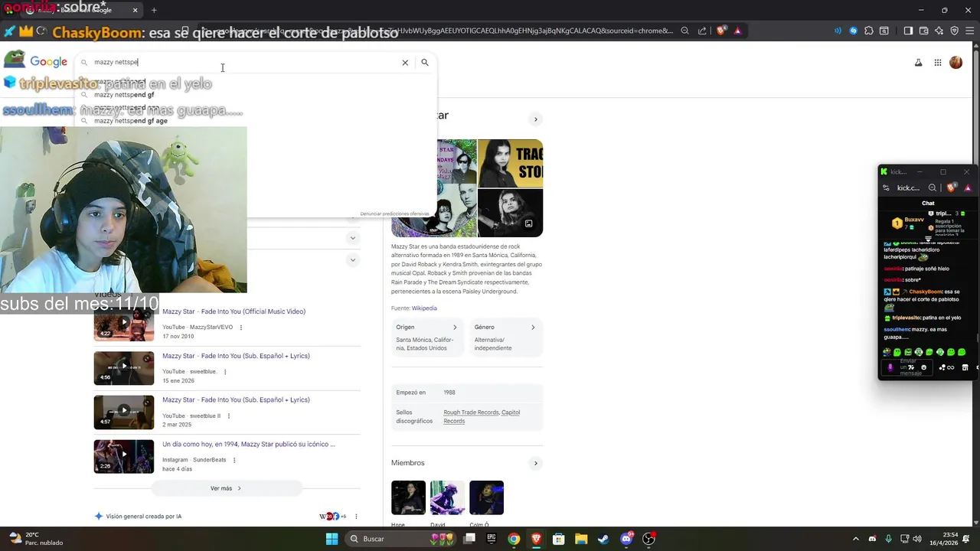Click the weather widget 20°C Parc. nublado

37,539
